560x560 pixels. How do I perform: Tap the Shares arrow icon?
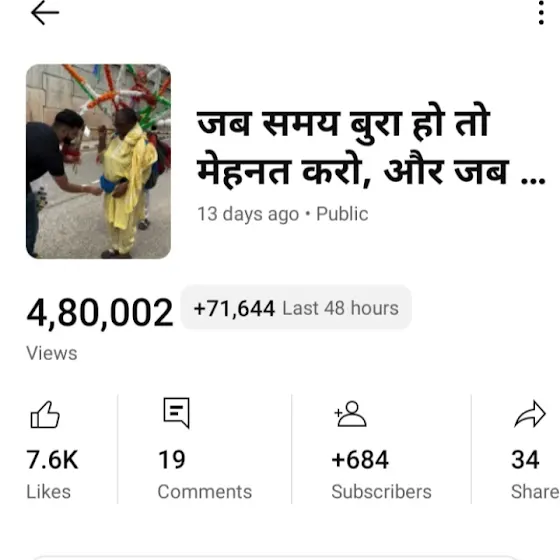[530, 414]
